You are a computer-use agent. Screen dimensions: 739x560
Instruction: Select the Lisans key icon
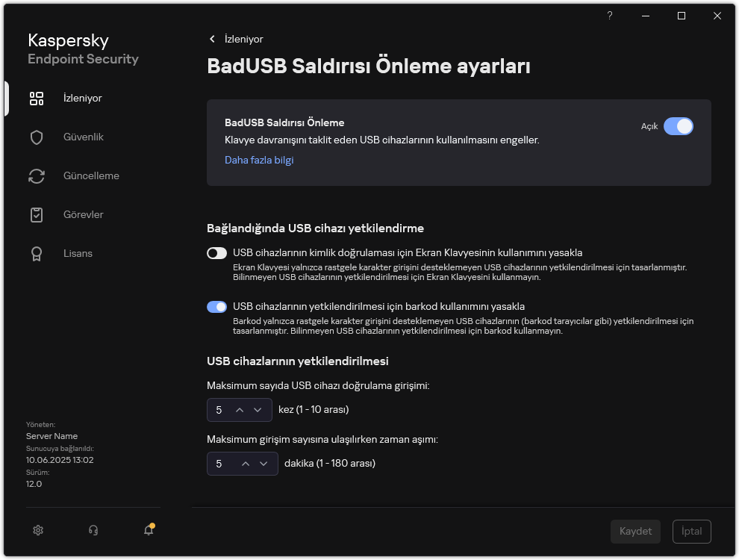click(x=37, y=253)
